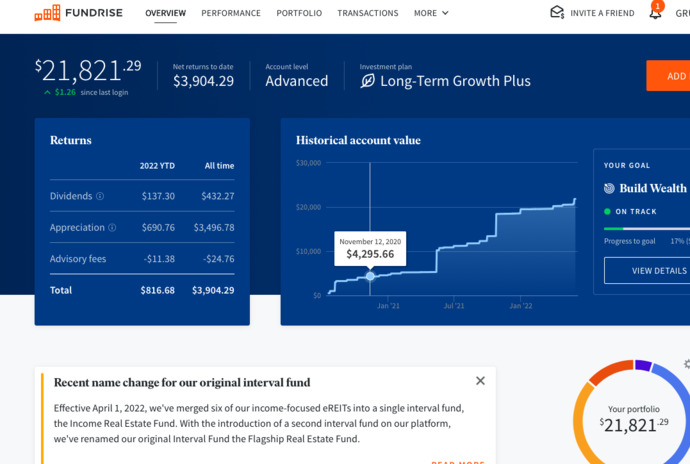Open the notifications bell icon
The image size is (690, 464).
655,13
